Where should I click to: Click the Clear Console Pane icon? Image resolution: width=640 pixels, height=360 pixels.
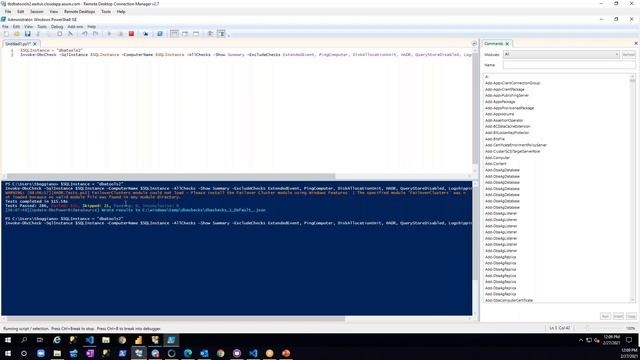click(70, 34)
